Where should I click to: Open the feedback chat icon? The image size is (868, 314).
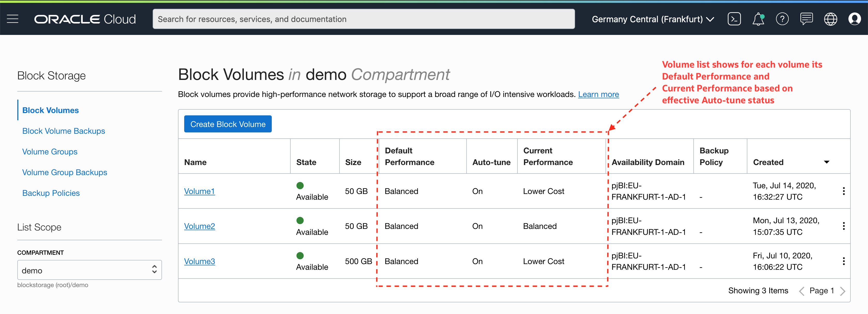tap(807, 19)
